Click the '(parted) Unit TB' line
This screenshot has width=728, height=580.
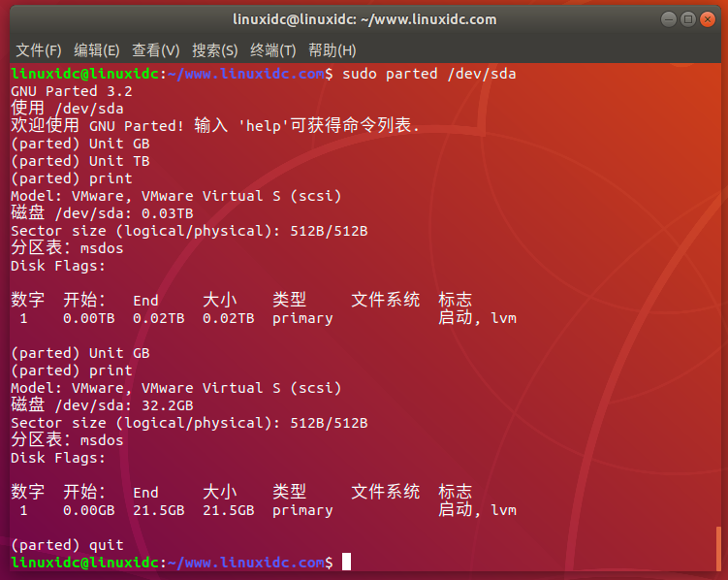click(x=80, y=161)
